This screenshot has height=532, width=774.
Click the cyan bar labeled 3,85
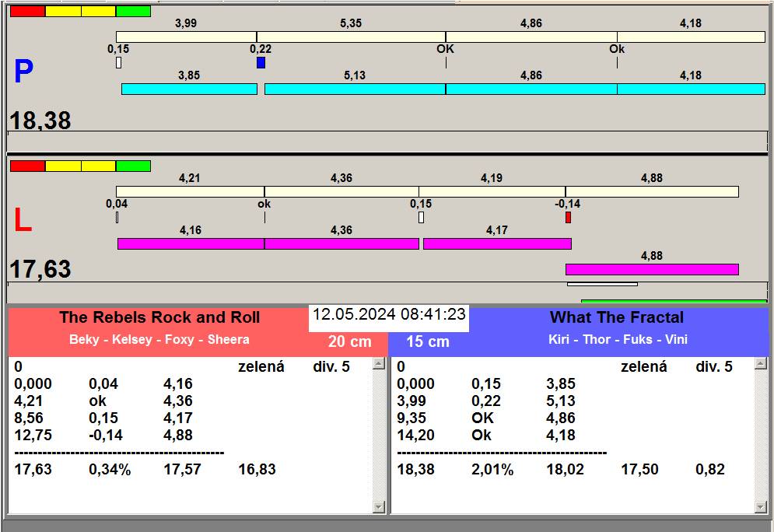pos(189,89)
